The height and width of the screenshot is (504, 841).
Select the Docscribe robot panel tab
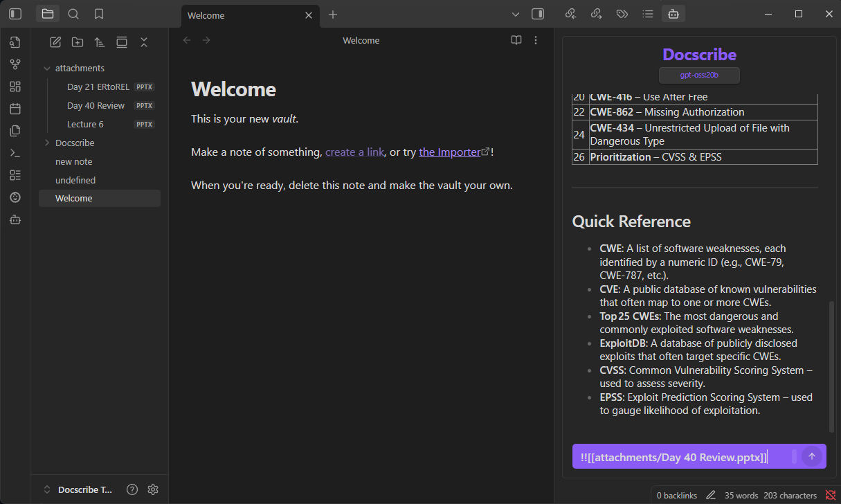click(x=673, y=14)
